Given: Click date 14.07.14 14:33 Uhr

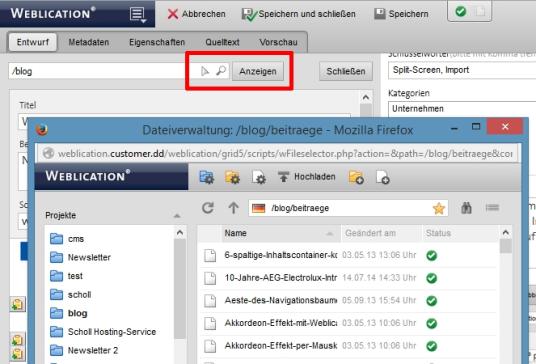Looking at the screenshot, I should pos(379,278).
